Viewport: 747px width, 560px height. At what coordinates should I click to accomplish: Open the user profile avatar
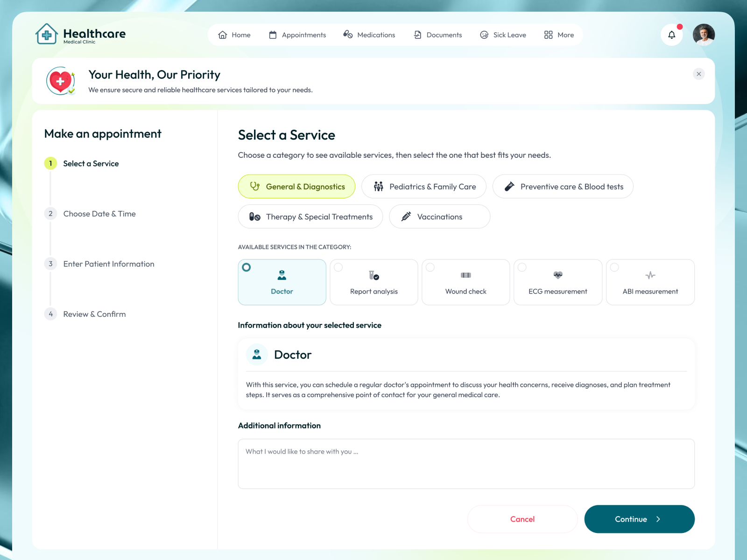pyautogui.click(x=704, y=35)
